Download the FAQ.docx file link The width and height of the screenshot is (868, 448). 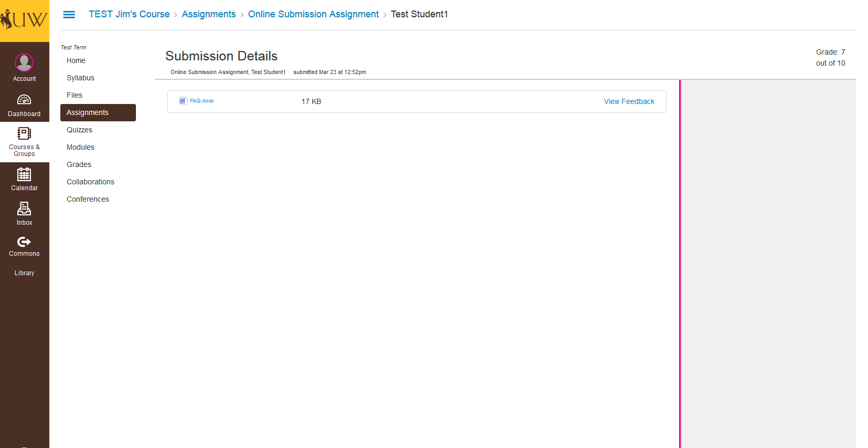202,101
